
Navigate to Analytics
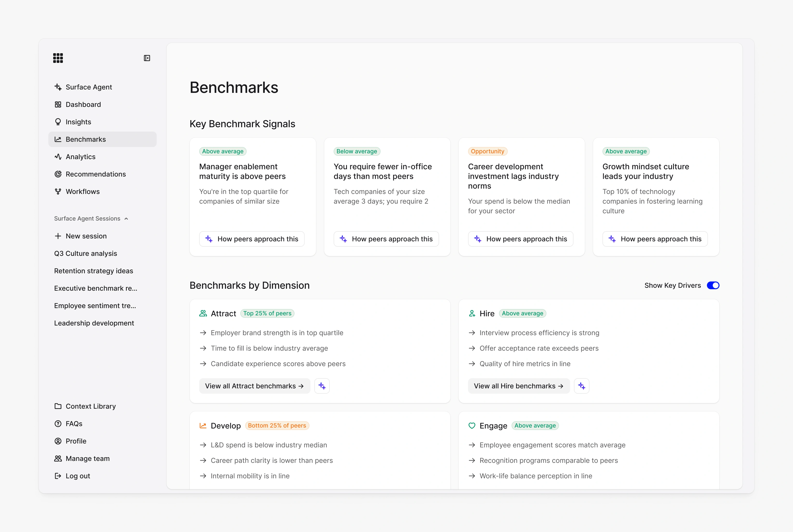tap(103, 157)
